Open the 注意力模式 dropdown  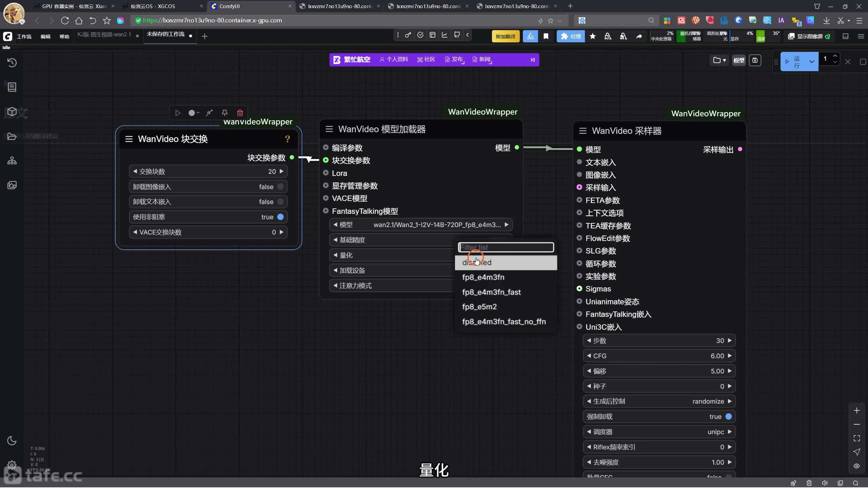tap(392, 286)
